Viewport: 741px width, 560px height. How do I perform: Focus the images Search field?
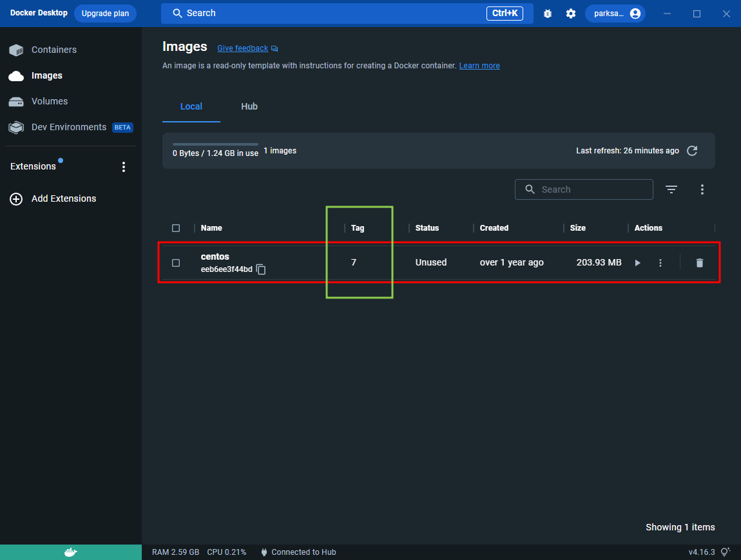[x=584, y=189]
